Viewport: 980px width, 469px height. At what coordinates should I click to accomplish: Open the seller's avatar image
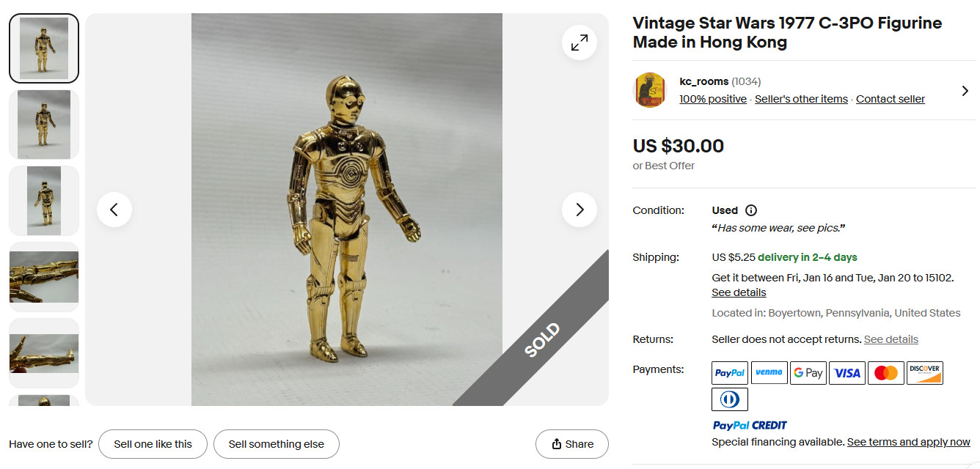[650, 90]
